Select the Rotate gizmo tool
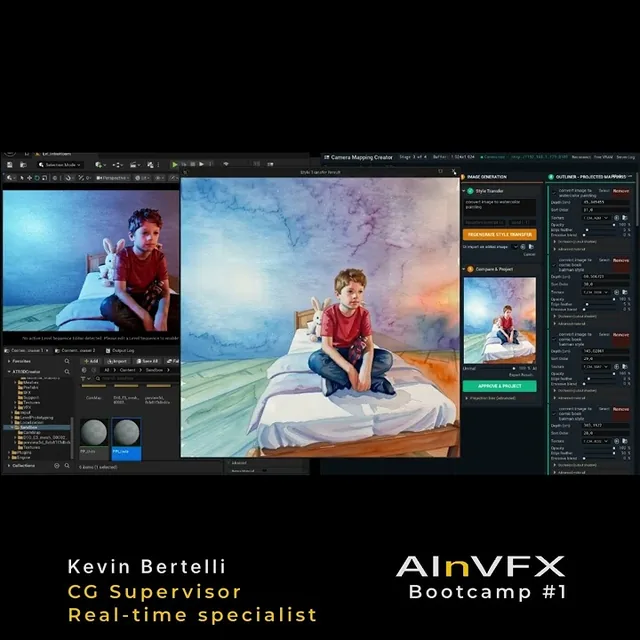Image resolution: width=640 pixels, height=640 pixels. [37, 178]
